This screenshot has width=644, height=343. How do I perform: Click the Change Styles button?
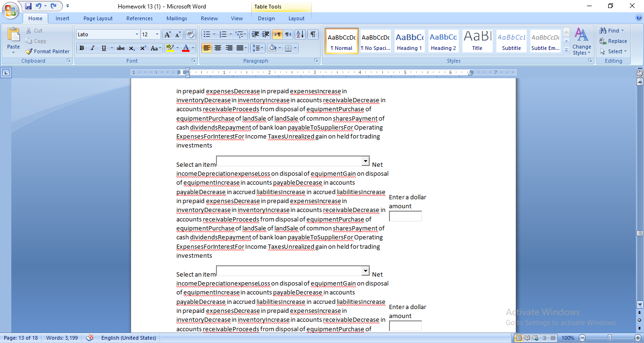tap(582, 41)
